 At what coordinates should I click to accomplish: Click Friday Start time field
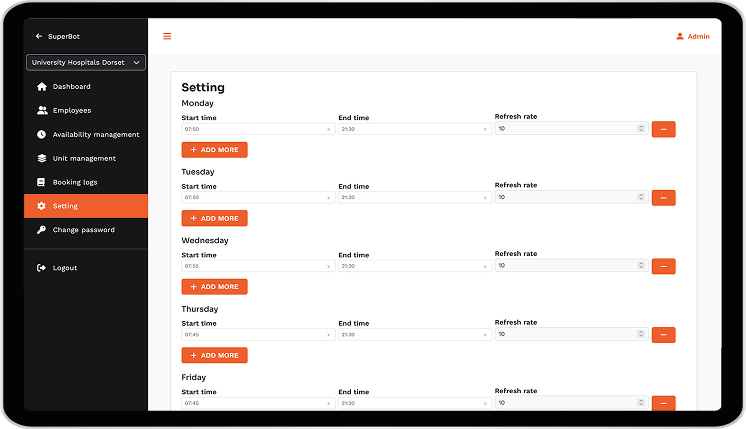pyautogui.click(x=258, y=403)
